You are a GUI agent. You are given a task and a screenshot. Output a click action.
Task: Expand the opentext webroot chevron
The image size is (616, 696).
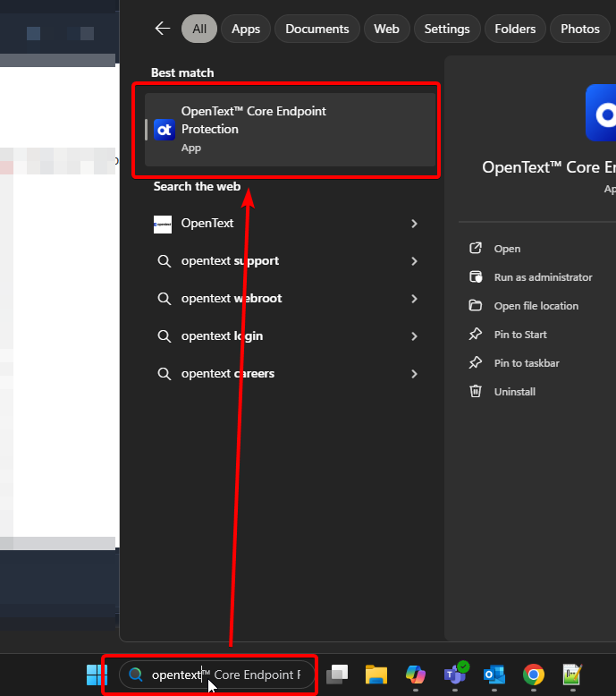(x=414, y=299)
